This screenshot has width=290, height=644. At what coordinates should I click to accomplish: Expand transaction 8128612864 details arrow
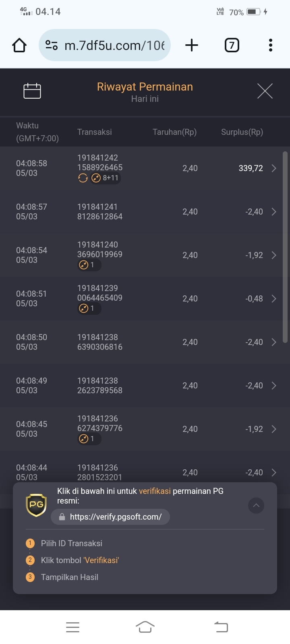(x=274, y=212)
